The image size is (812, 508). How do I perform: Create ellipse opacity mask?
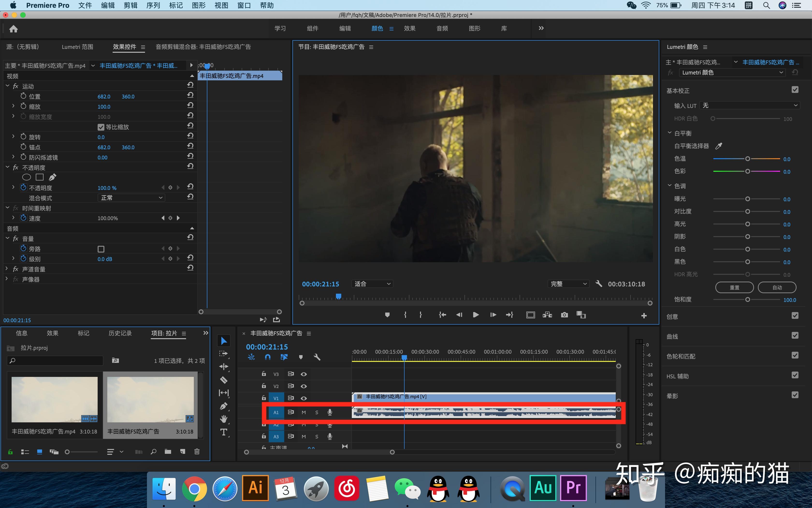point(27,177)
